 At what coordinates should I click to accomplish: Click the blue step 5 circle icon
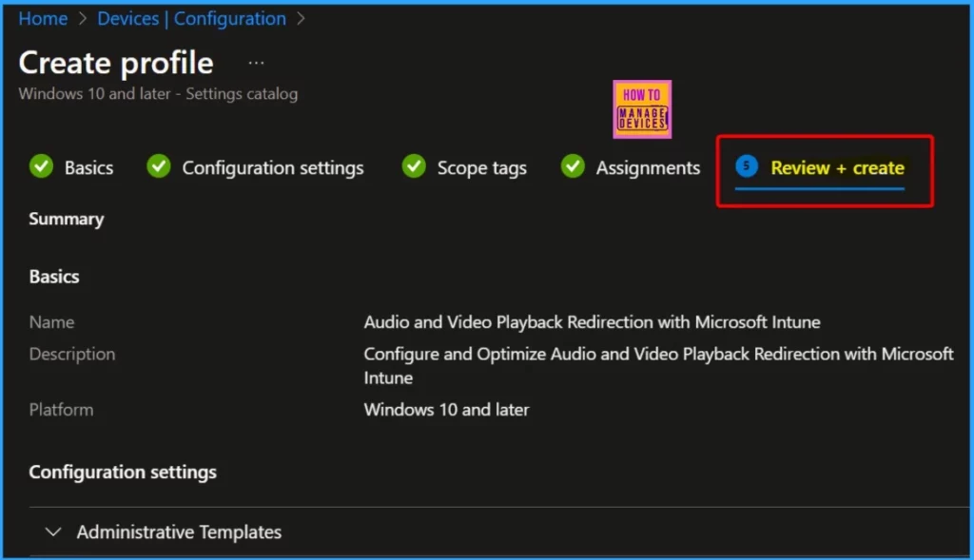click(x=747, y=165)
